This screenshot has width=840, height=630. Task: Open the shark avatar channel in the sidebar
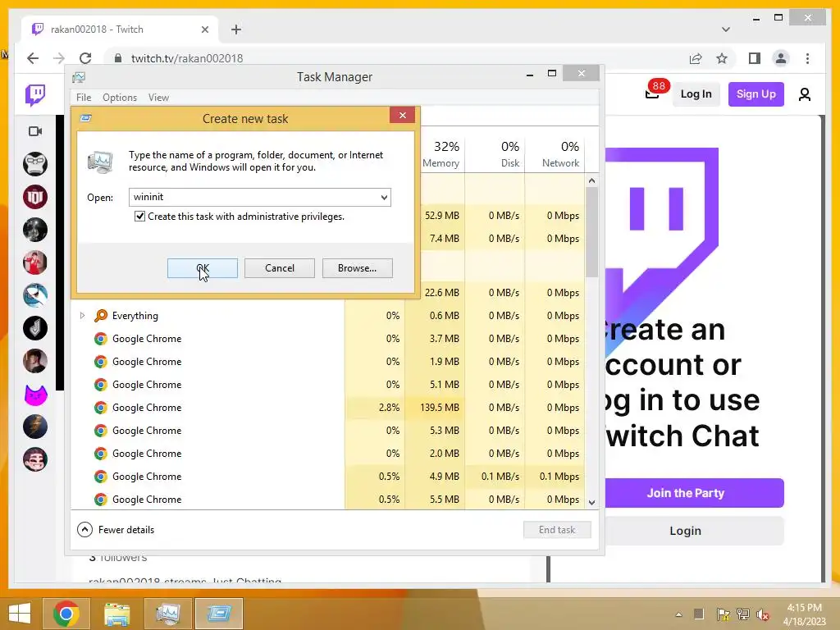pos(35,295)
